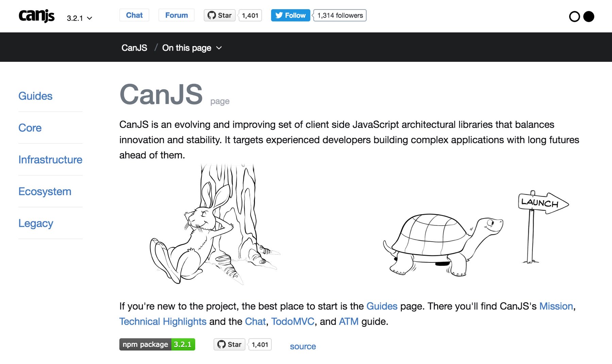
Task: Click the CanJS page heading
Action: (161, 94)
